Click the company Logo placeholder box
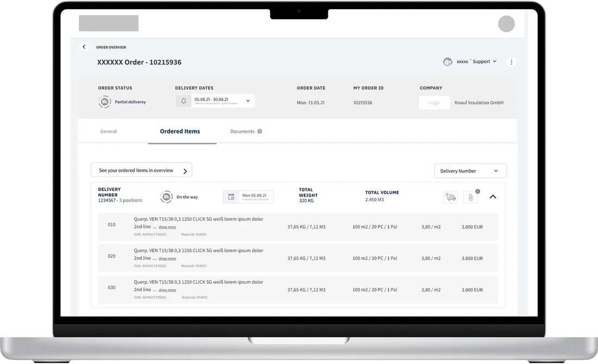The image size is (598, 364). [x=434, y=103]
